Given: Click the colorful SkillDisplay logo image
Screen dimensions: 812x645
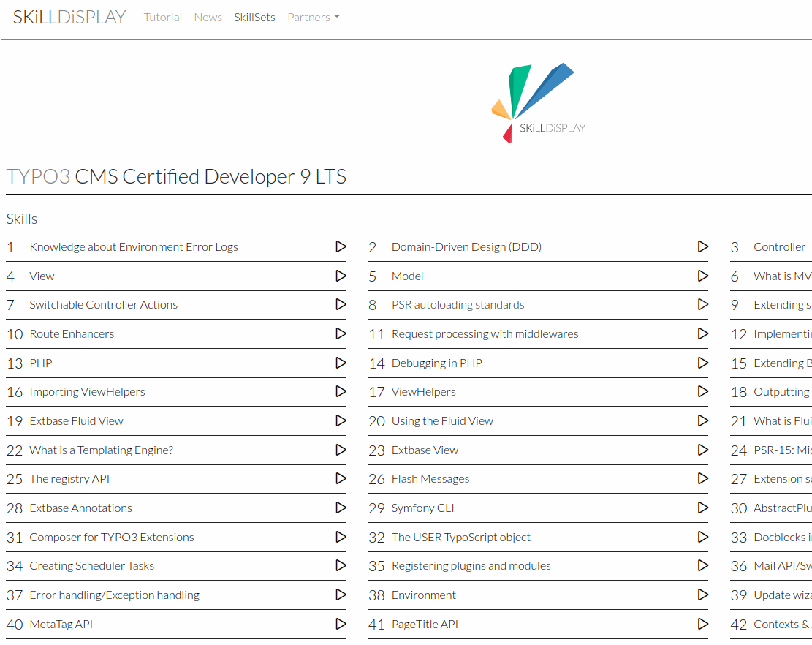Looking at the screenshot, I should click(538, 103).
